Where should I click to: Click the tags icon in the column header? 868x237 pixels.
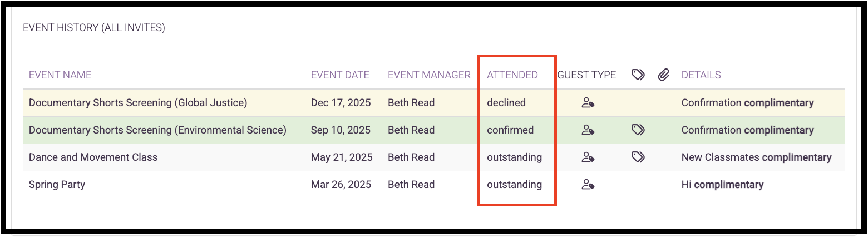[x=638, y=75]
